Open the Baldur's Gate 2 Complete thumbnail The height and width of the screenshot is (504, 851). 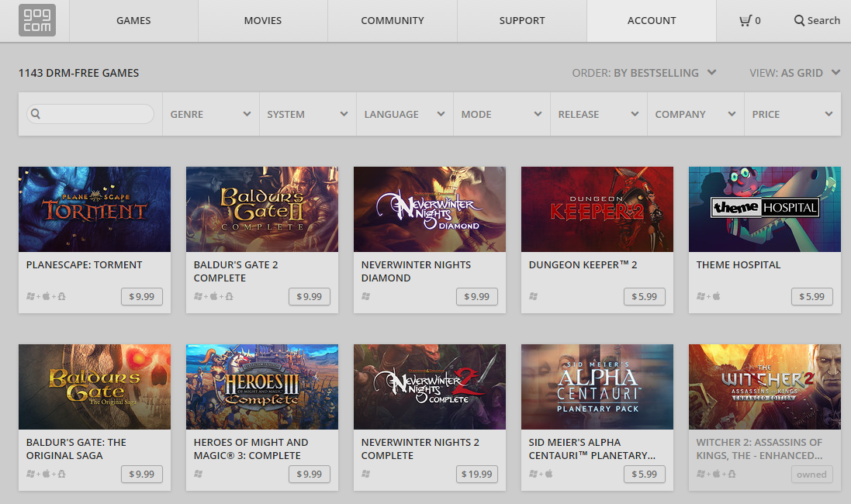point(262,209)
